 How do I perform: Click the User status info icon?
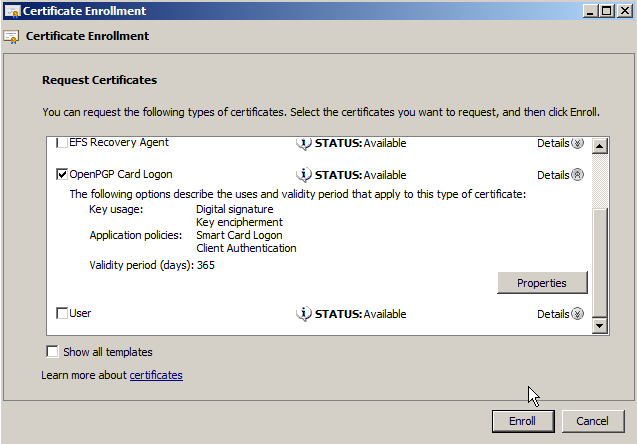pyautogui.click(x=304, y=313)
